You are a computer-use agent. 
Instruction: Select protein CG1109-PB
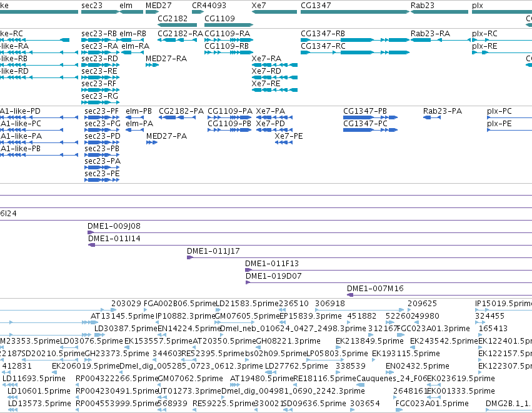(229, 130)
